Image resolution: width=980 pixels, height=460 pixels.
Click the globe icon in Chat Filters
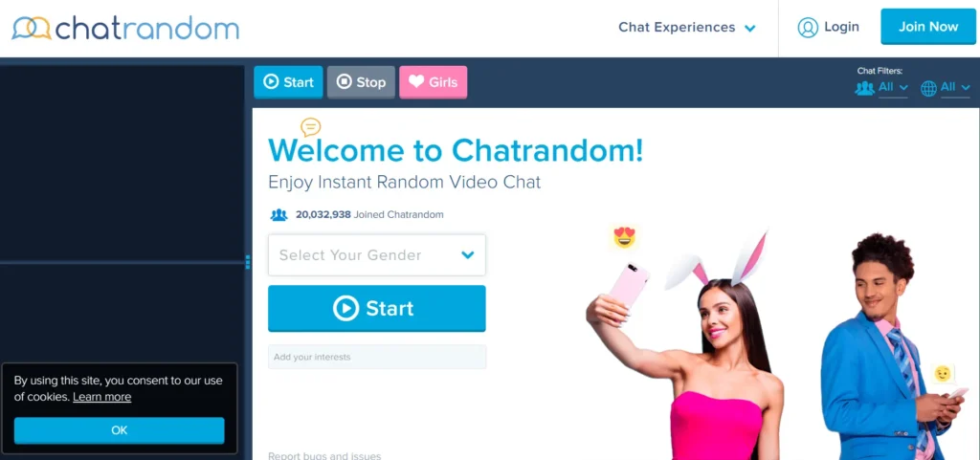pyautogui.click(x=928, y=89)
